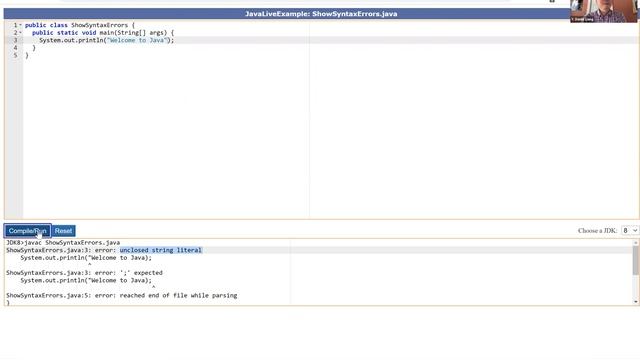Click line number 3 in the gutter
The width and height of the screenshot is (640, 360).
click(16, 40)
